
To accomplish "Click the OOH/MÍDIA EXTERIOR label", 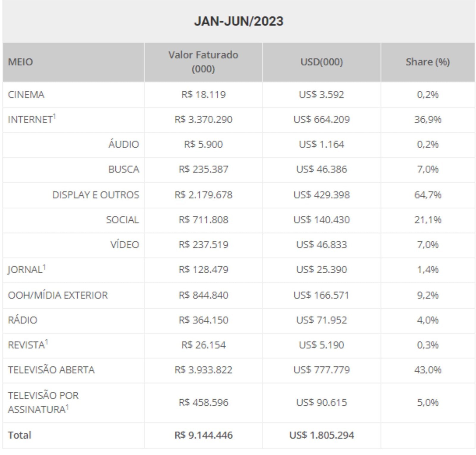I will [x=58, y=295].
